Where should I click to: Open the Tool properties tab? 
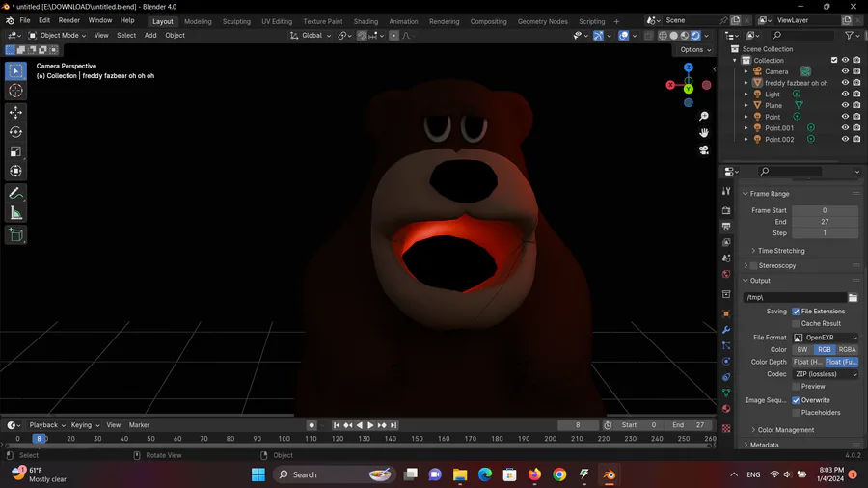726,191
